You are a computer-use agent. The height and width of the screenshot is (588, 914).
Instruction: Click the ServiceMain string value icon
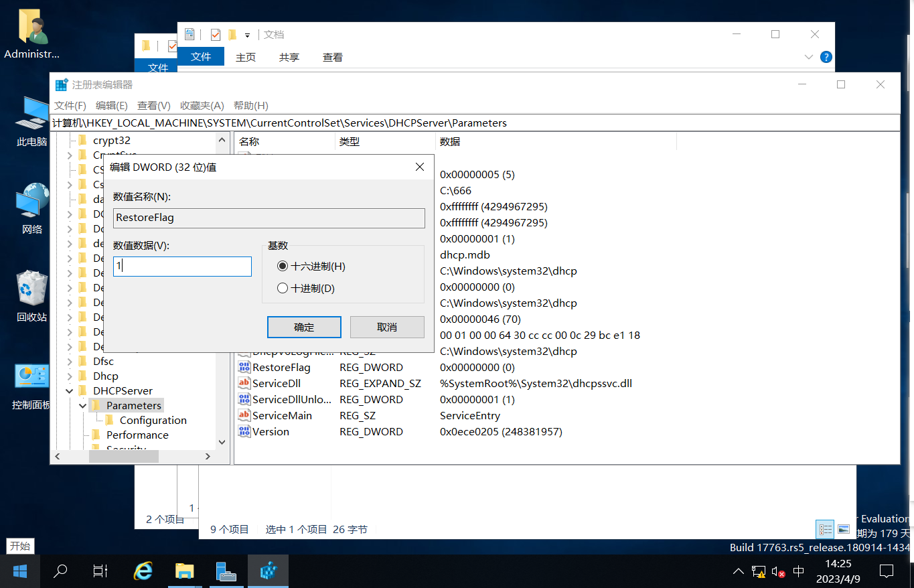(x=244, y=416)
